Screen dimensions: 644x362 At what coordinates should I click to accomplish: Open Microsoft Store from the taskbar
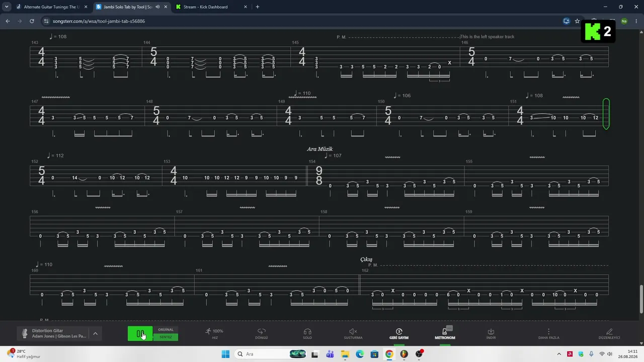click(x=374, y=354)
